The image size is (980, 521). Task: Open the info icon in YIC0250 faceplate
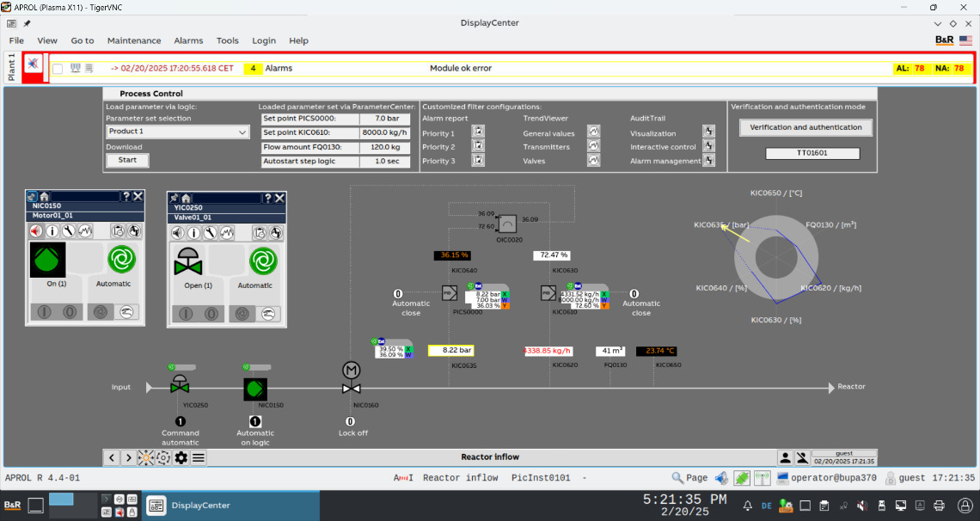tap(194, 232)
